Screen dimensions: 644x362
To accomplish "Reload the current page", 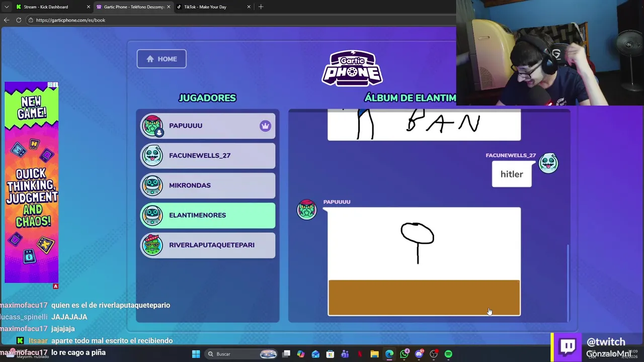I will tap(19, 20).
